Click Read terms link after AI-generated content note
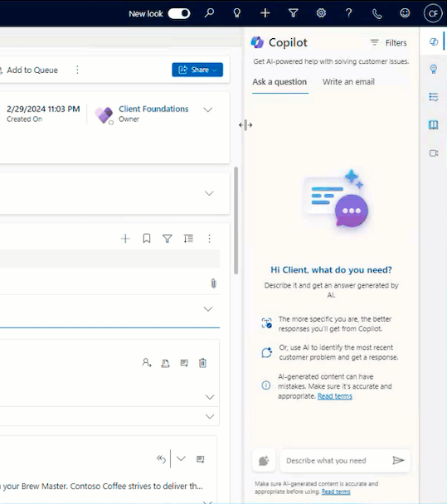447x504 pixels. click(x=335, y=396)
